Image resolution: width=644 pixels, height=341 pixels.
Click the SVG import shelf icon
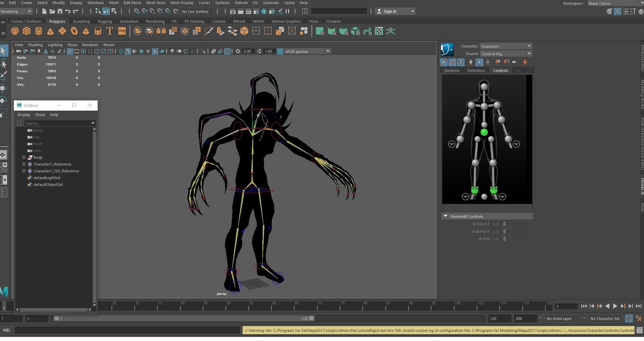[122, 31]
